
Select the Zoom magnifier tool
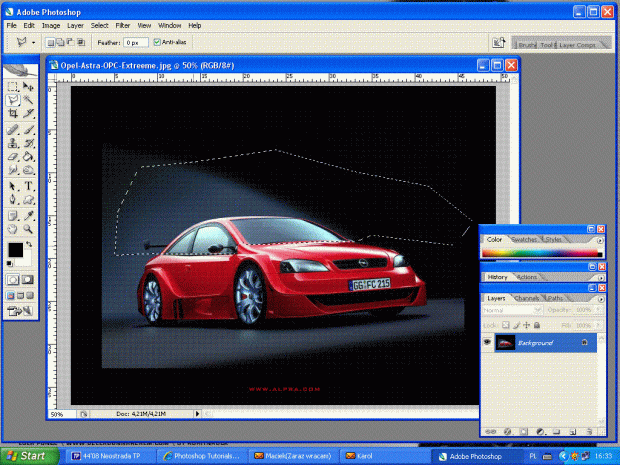(x=29, y=228)
